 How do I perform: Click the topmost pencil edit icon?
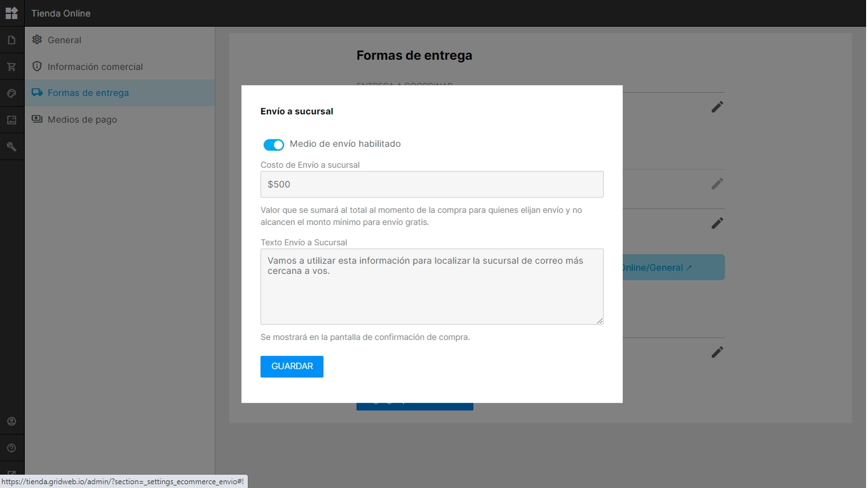coord(717,107)
